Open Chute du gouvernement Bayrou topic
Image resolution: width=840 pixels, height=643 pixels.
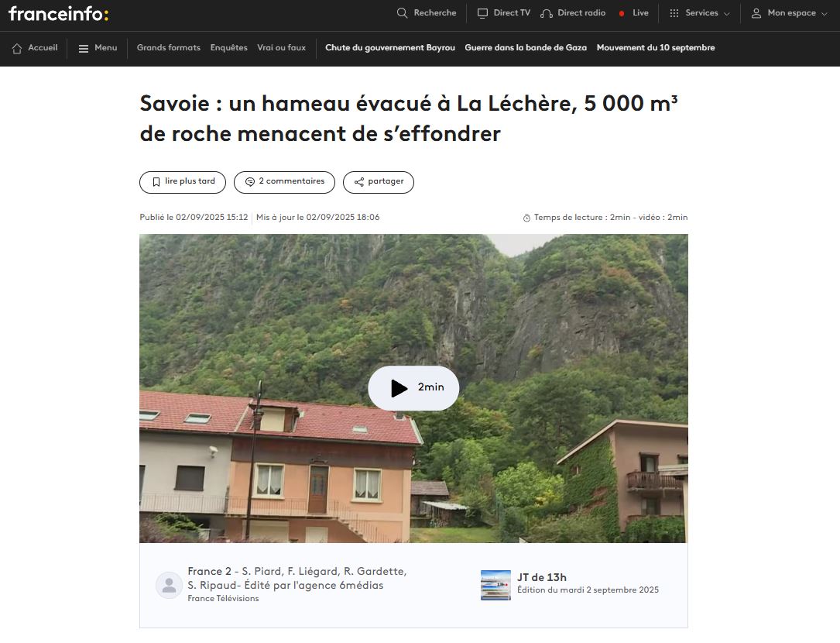pos(390,48)
